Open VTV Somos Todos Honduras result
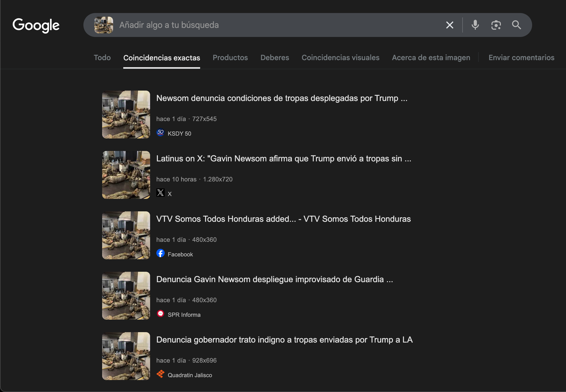This screenshot has height=392, width=566. click(x=284, y=219)
